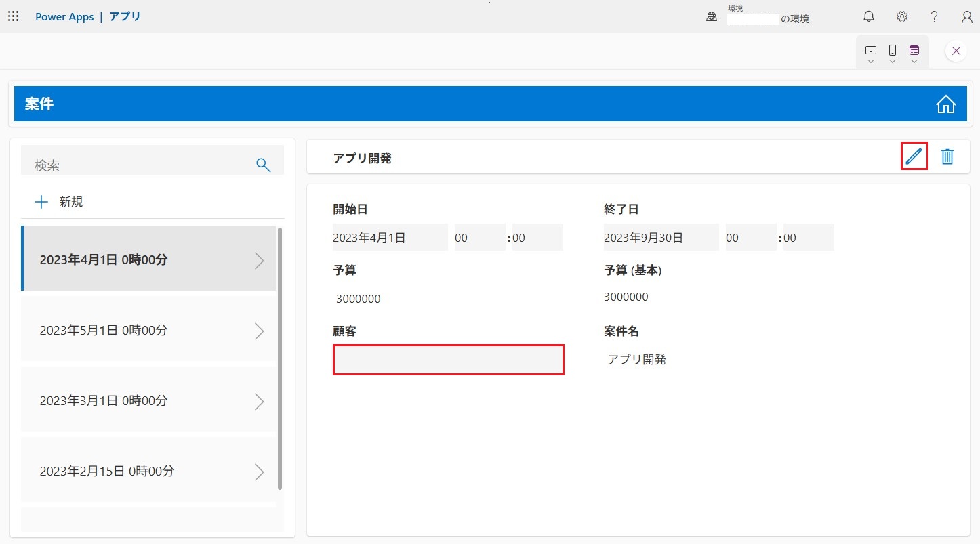
Task: Open the account profile icon
Action: (967, 16)
